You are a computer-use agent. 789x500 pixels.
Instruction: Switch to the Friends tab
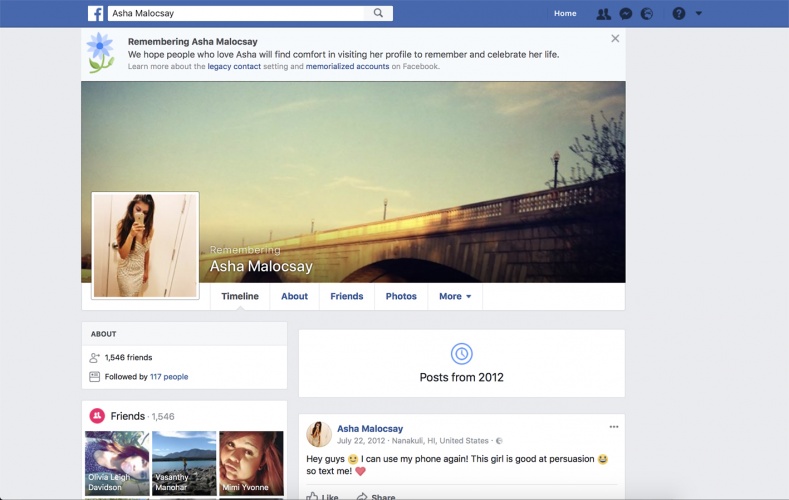click(x=347, y=296)
